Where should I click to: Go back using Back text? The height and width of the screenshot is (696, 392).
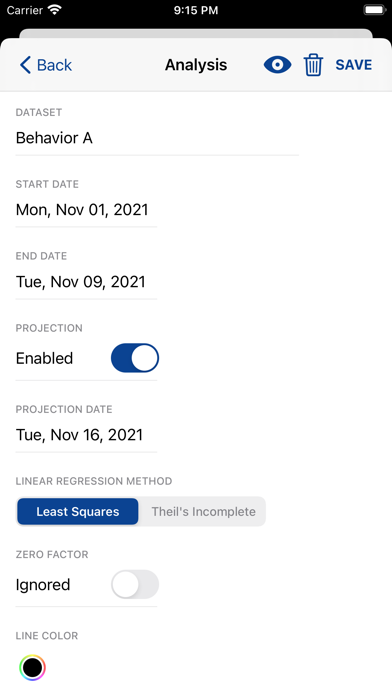point(54,65)
